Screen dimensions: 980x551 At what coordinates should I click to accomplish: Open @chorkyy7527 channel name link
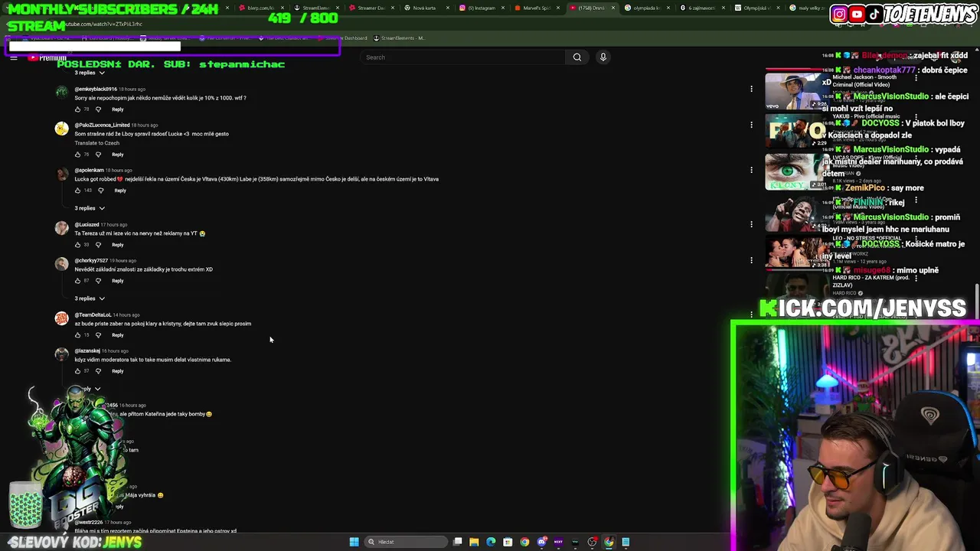91,261
